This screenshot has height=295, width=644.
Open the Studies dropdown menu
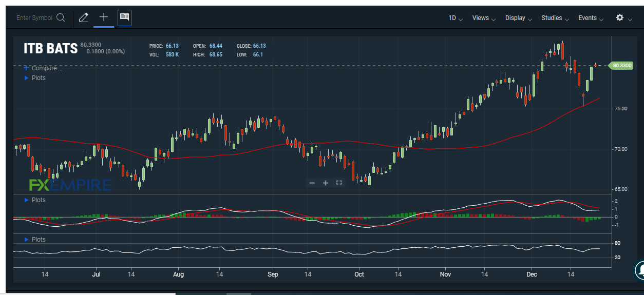[555, 18]
